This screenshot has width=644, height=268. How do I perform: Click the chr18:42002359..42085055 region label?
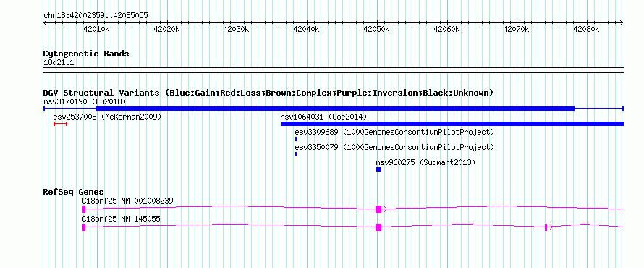[x=96, y=16]
